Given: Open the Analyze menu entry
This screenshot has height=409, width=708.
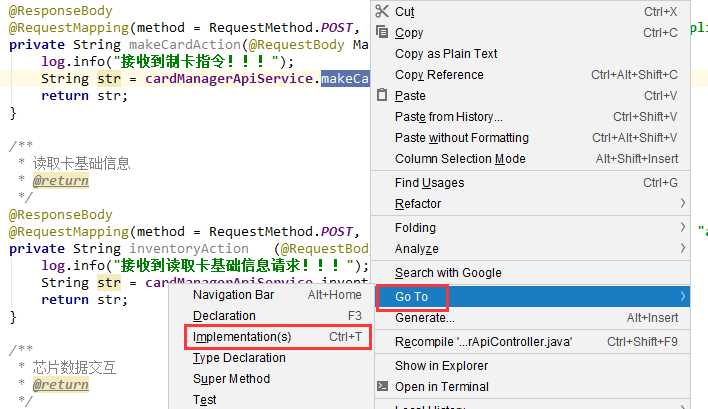Looking at the screenshot, I should pos(531,249).
